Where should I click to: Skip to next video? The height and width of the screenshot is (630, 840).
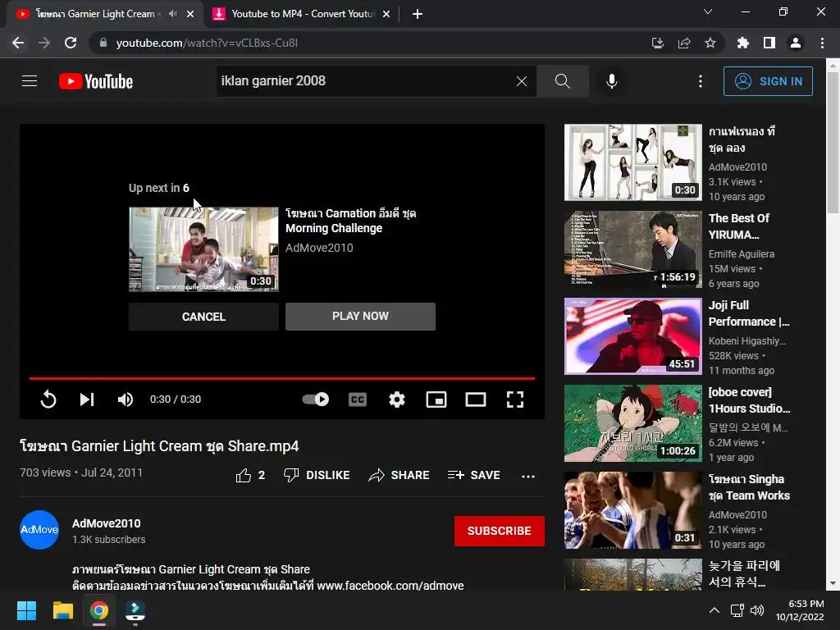87,399
